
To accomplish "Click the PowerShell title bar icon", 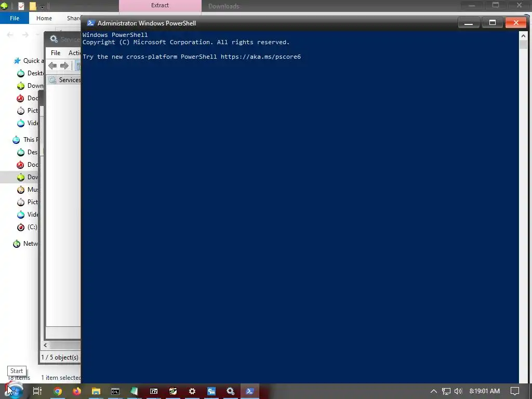I will [x=90, y=23].
